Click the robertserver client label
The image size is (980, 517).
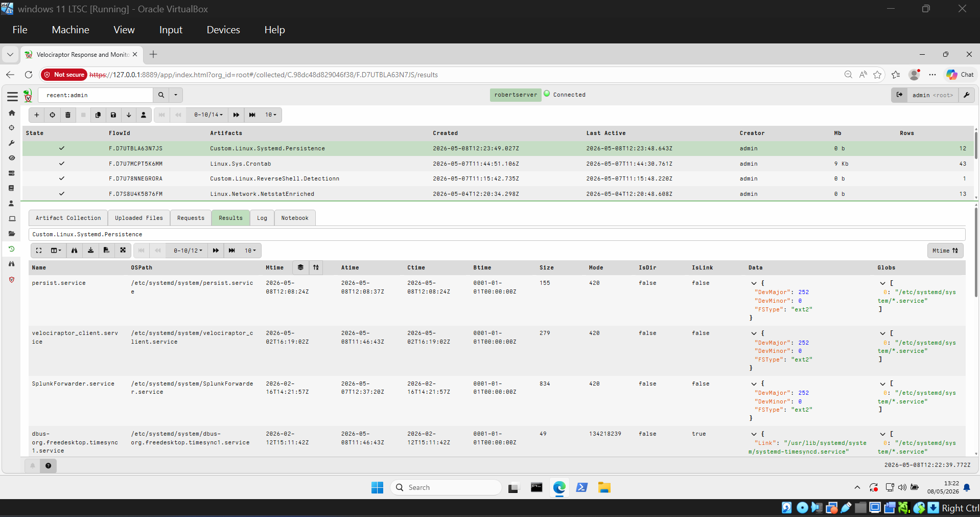tap(516, 95)
